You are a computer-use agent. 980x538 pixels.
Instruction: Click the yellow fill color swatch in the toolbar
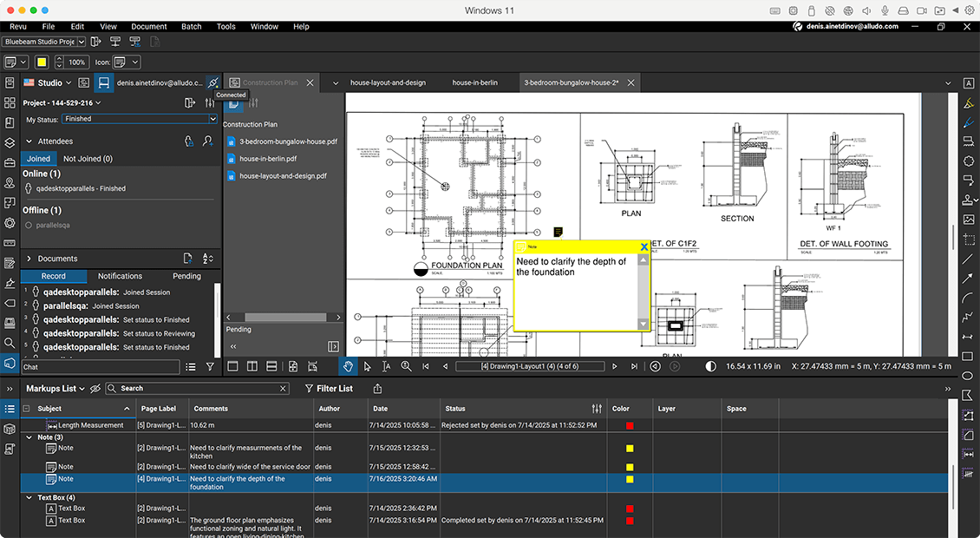coord(42,62)
